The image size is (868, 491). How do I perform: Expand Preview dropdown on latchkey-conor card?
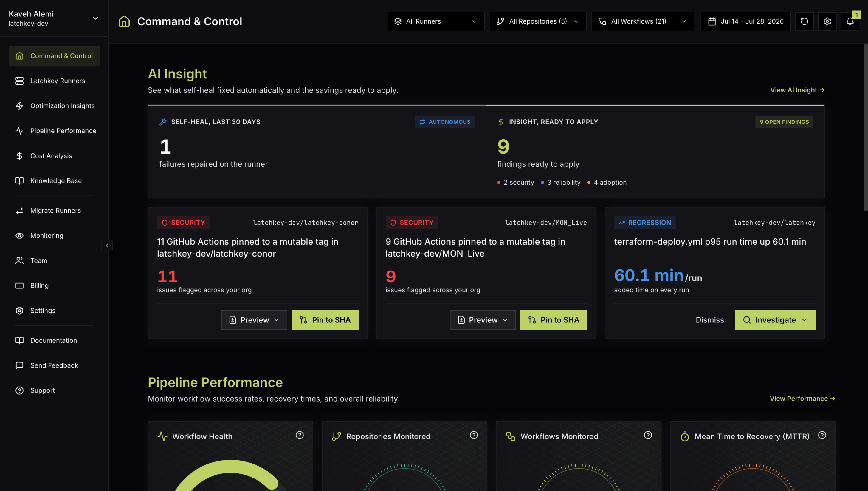[x=254, y=320]
